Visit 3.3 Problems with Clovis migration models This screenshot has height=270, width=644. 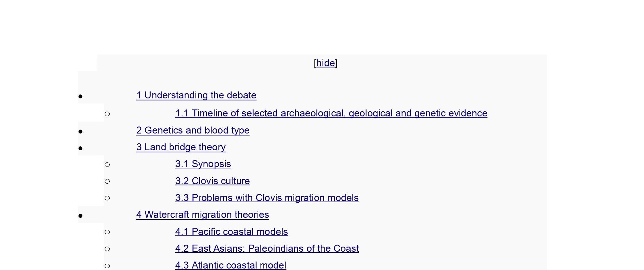(x=267, y=198)
